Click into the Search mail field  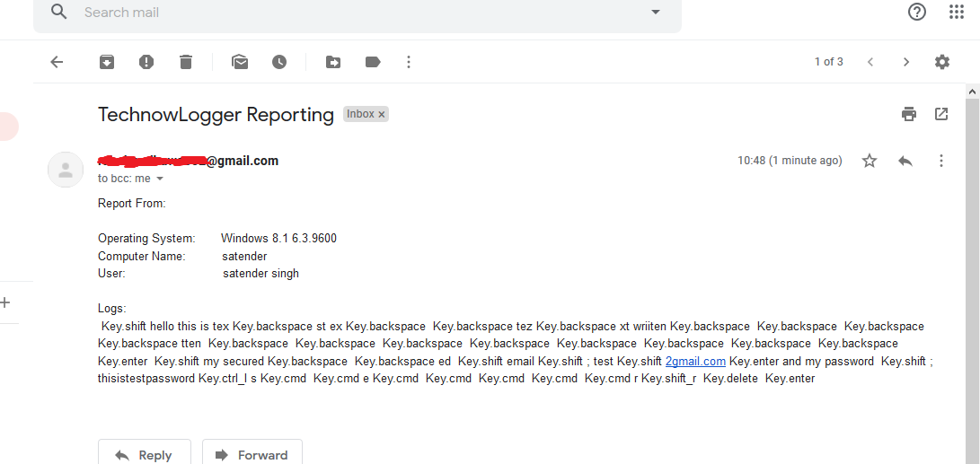point(357,13)
